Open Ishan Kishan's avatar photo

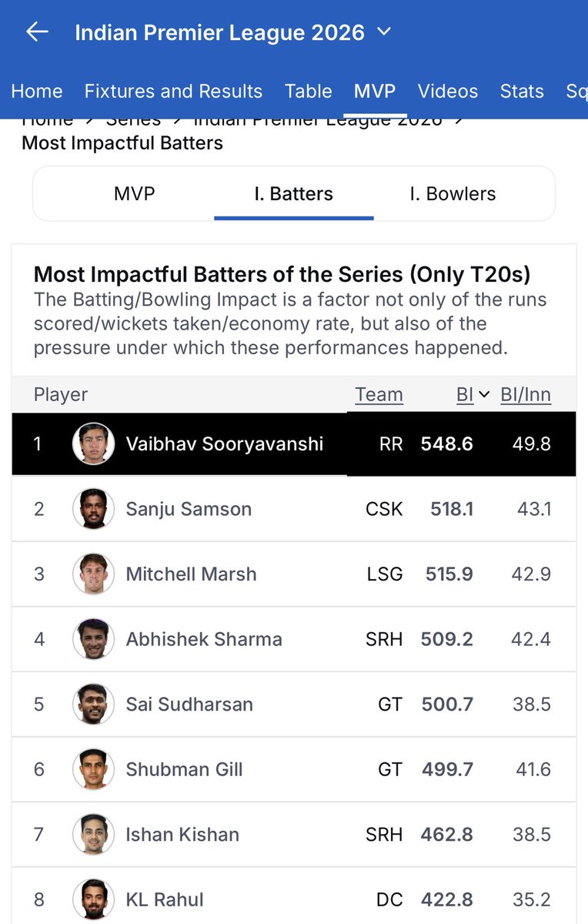[x=94, y=834]
